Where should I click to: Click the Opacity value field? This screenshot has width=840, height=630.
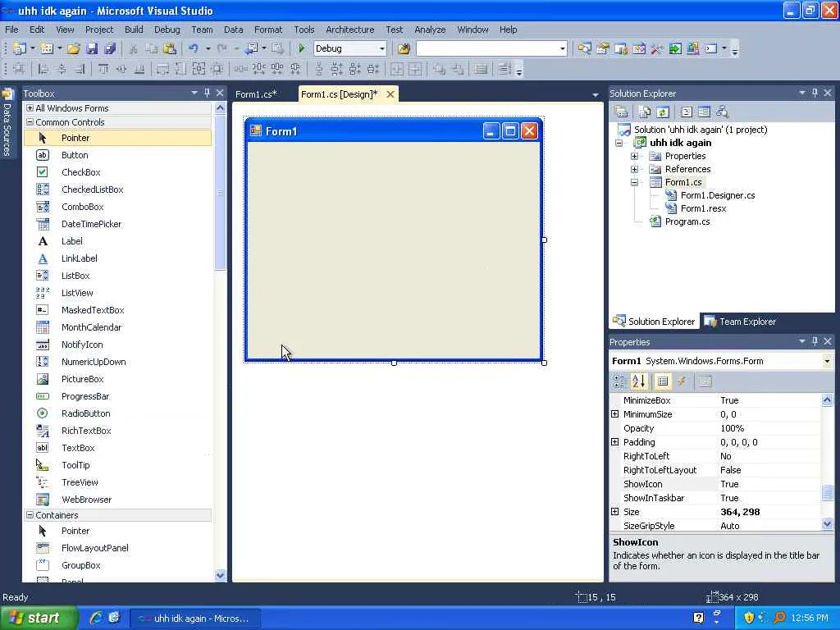(x=769, y=428)
